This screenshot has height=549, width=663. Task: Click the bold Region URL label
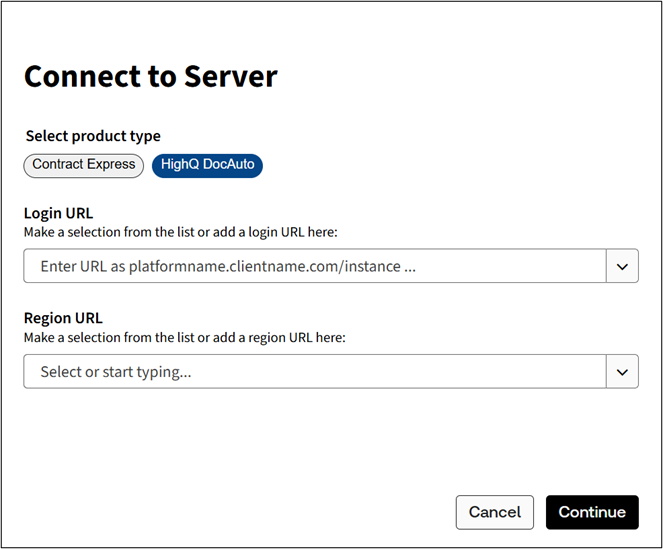(62, 319)
